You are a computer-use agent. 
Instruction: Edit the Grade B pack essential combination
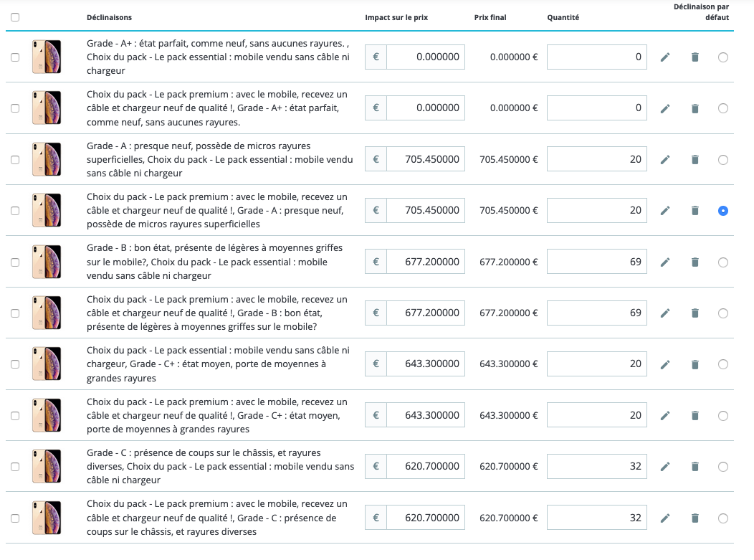(x=665, y=262)
